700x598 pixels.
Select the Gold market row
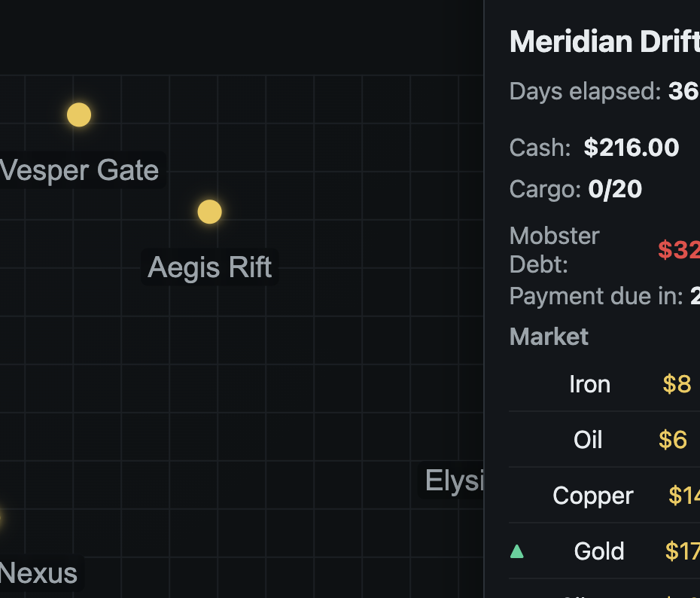click(604, 551)
